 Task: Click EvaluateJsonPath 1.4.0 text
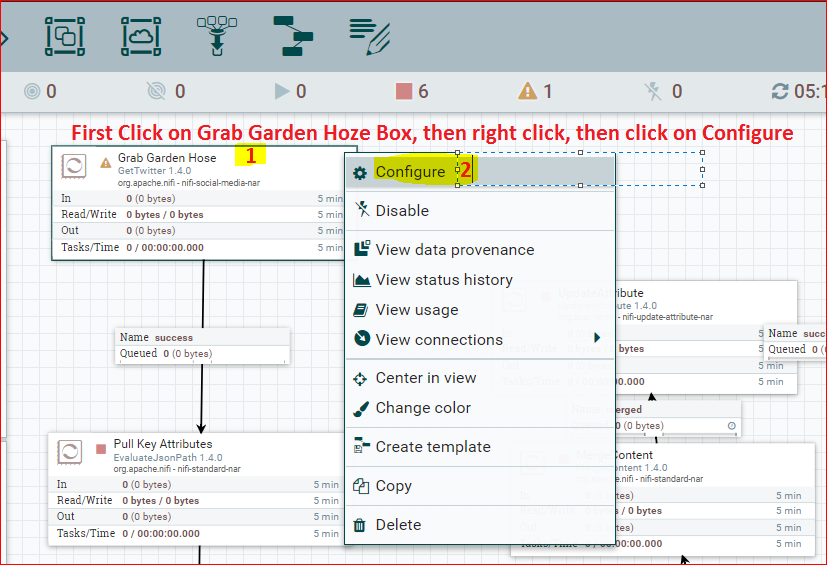(x=168, y=457)
